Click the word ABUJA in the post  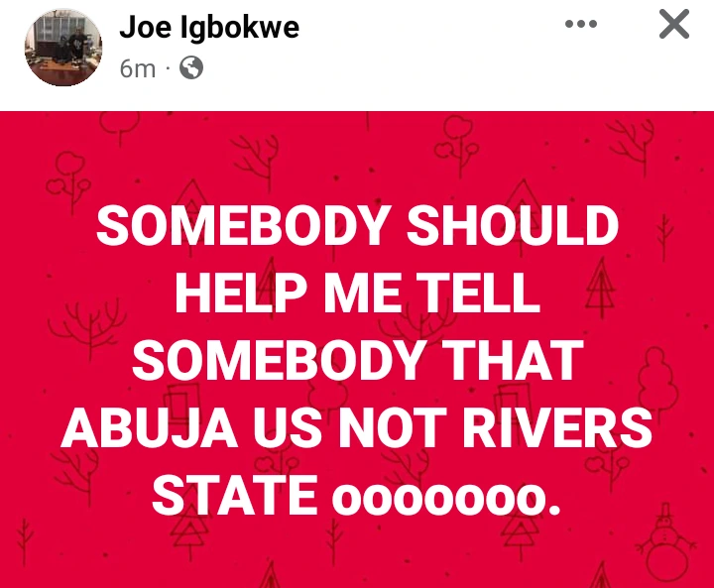click(x=150, y=427)
